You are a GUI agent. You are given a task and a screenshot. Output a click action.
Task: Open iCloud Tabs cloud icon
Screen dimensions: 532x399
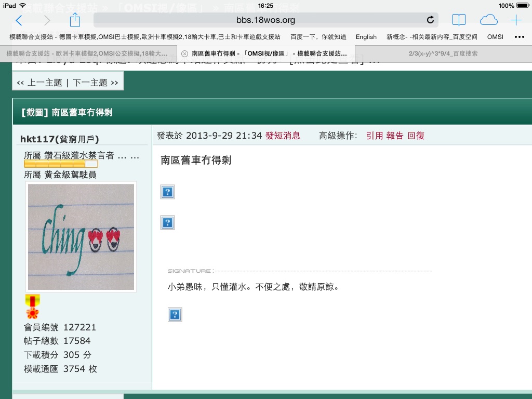coord(488,20)
